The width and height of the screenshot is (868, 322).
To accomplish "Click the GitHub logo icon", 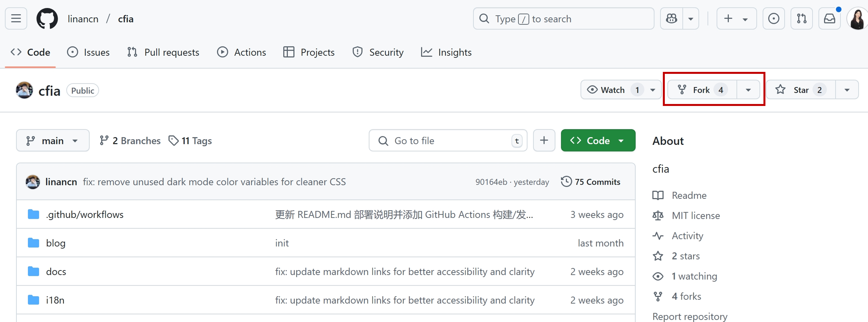I will pos(47,19).
